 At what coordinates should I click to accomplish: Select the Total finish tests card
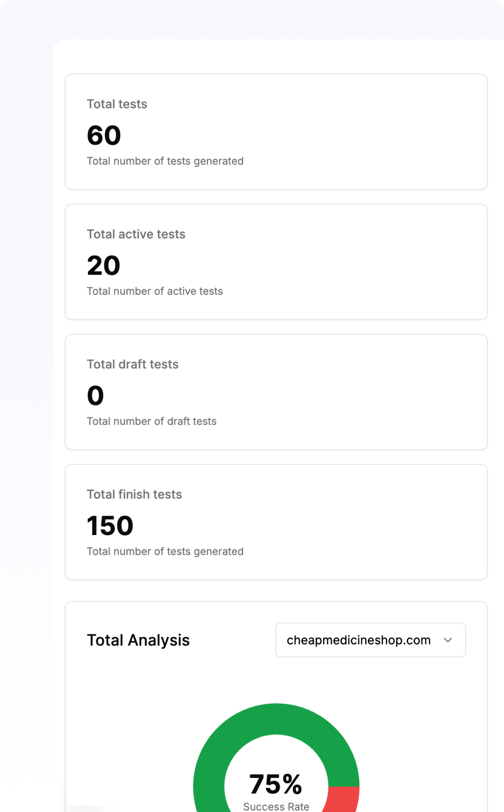point(276,522)
